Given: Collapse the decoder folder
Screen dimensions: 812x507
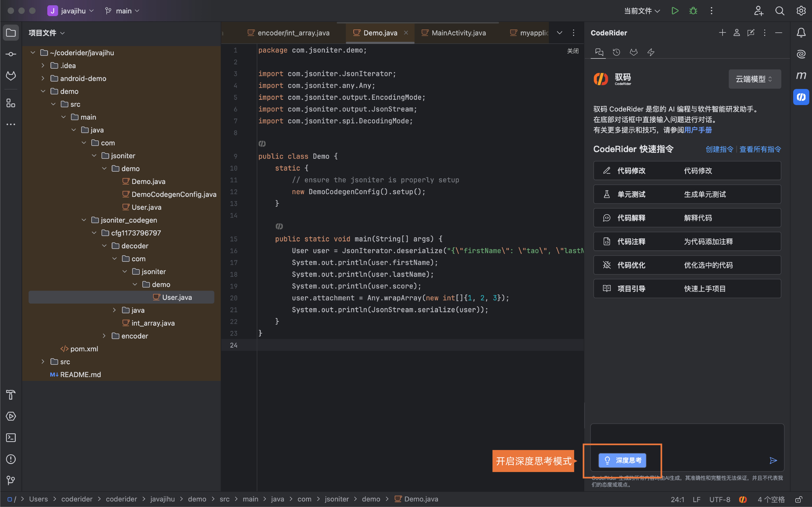Looking at the screenshot, I should tap(104, 246).
